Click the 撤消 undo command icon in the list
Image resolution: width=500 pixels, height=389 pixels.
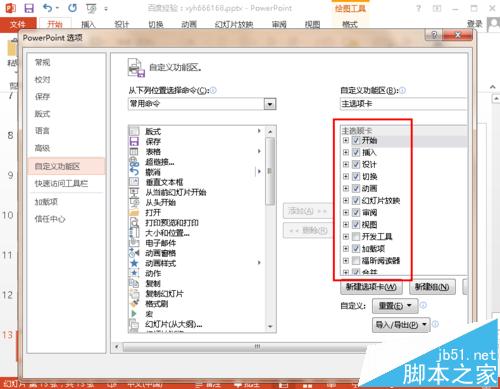(134, 172)
